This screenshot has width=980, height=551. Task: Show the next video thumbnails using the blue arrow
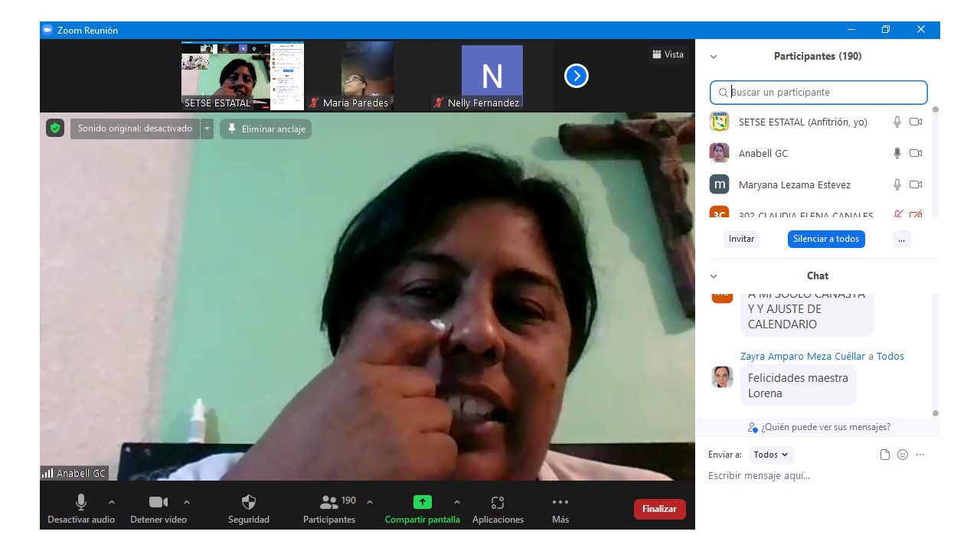(x=577, y=76)
